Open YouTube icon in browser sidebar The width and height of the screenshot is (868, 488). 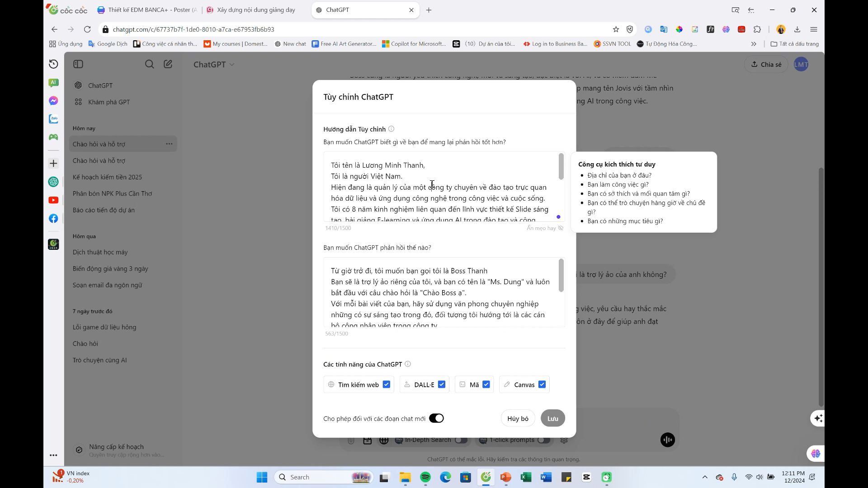tap(53, 200)
